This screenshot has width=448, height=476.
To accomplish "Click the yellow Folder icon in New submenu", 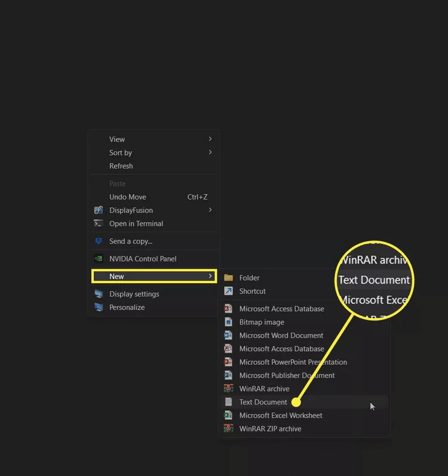I will (x=228, y=278).
